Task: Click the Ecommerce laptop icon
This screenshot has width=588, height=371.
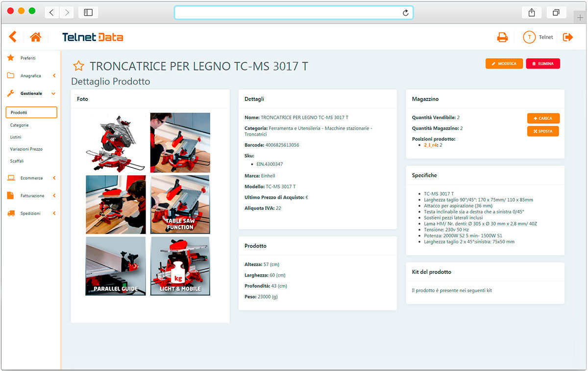Action: (11, 178)
